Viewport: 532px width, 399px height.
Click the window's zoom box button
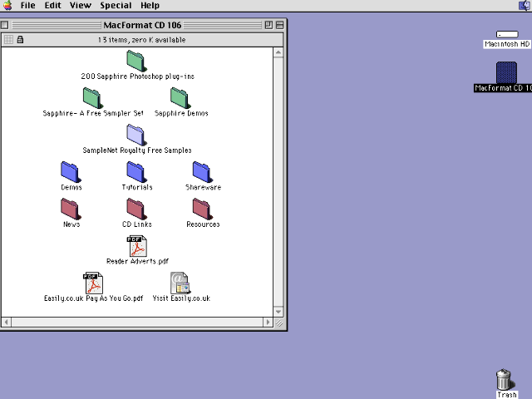tap(268, 25)
